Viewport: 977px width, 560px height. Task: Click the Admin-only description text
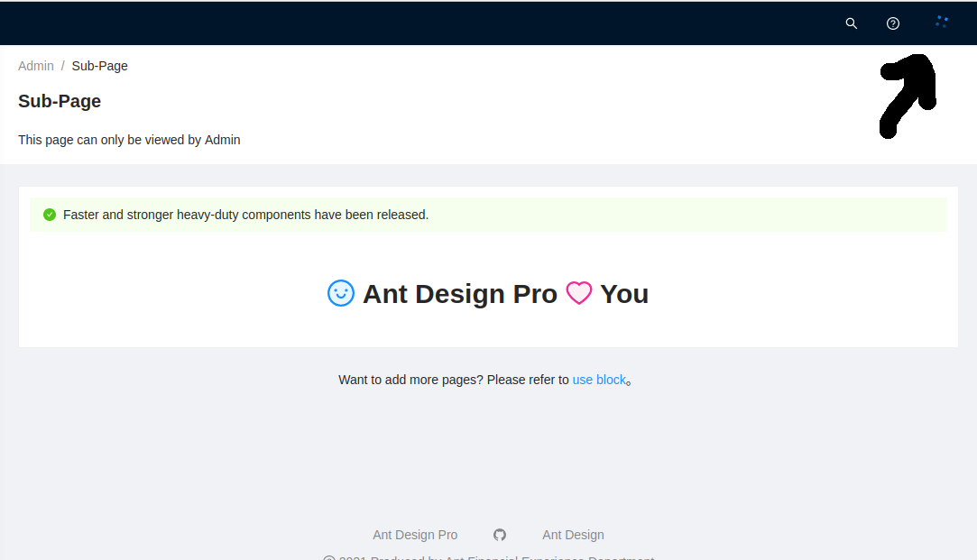(x=129, y=140)
